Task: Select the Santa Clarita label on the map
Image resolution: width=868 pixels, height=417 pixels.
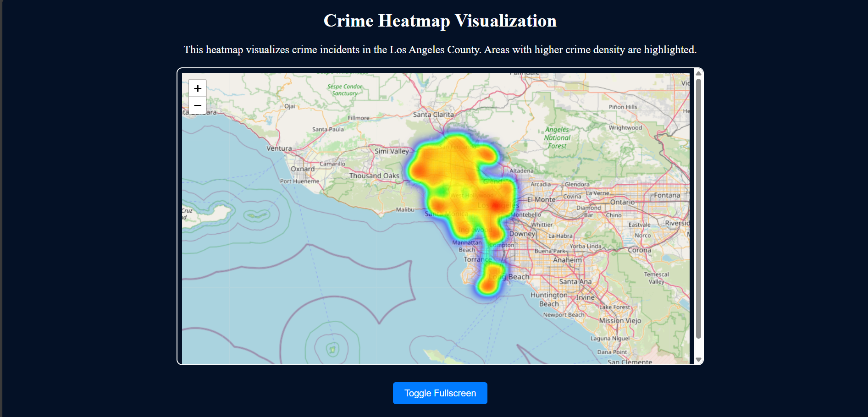Action: pos(434,115)
